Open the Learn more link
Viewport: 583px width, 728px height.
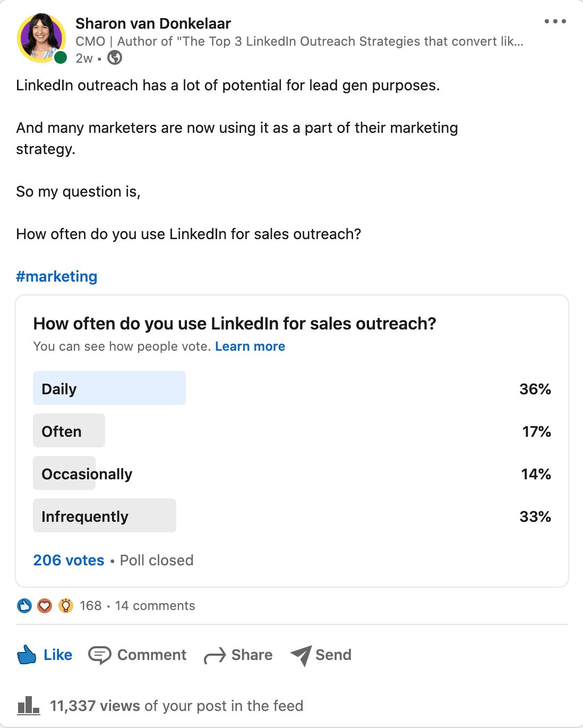pyautogui.click(x=250, y=346)
